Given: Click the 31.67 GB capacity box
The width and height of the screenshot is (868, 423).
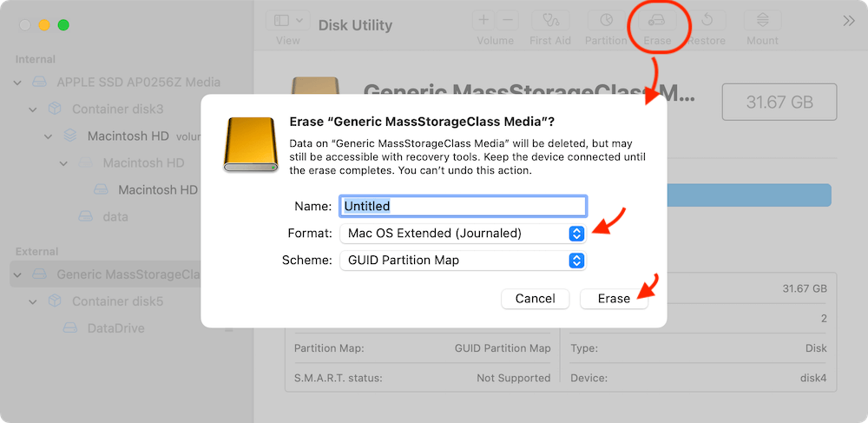Looking at the screenshot, I should 779,102.
